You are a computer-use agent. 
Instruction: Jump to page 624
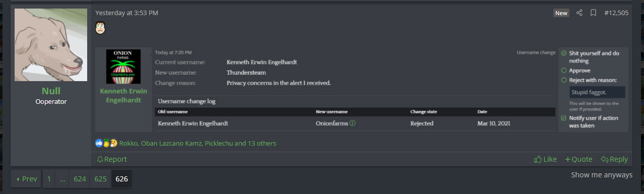point(80,179)
